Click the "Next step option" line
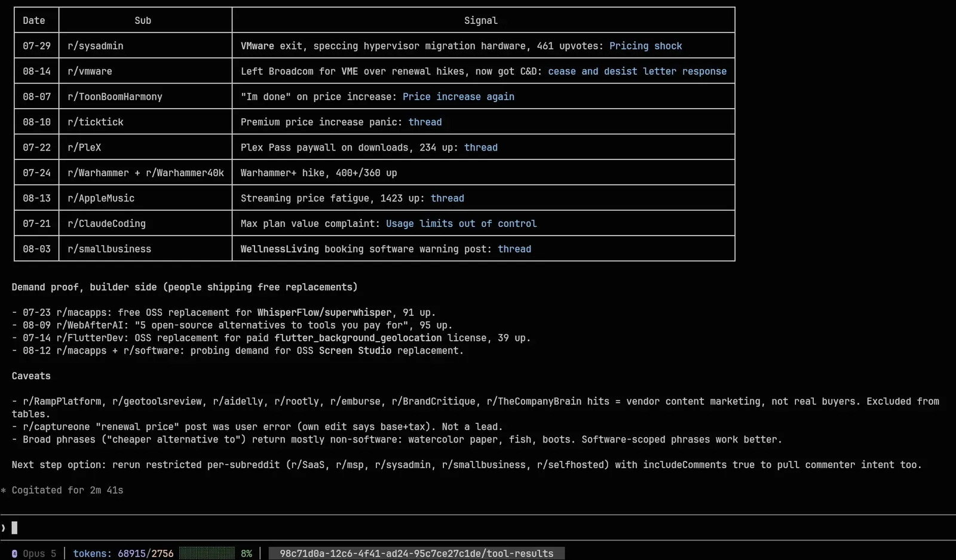 point(467,465)
